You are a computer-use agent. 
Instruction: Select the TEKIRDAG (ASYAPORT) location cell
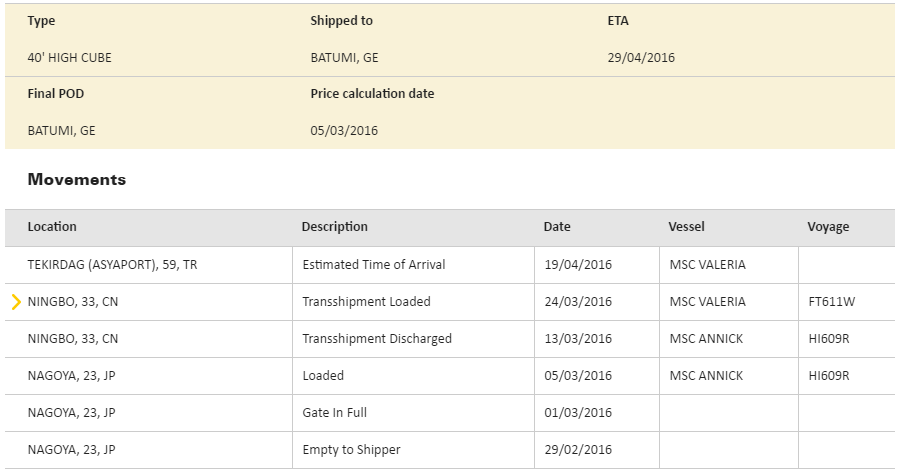coord(112,265)
